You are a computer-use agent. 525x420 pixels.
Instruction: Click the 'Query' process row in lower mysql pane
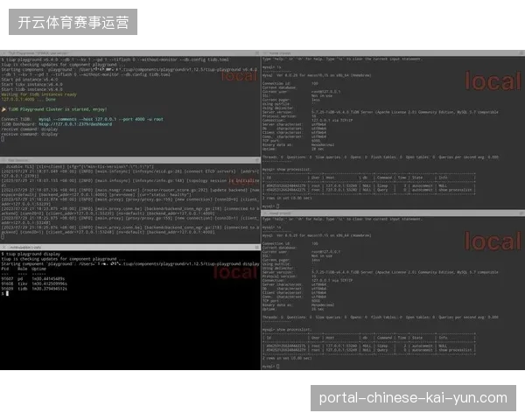click(369, 350)
